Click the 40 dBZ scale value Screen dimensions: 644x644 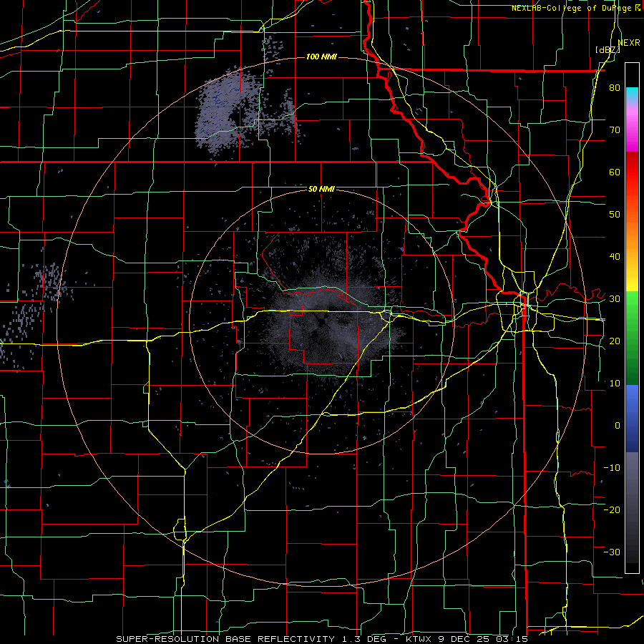[x=615, y=257]
